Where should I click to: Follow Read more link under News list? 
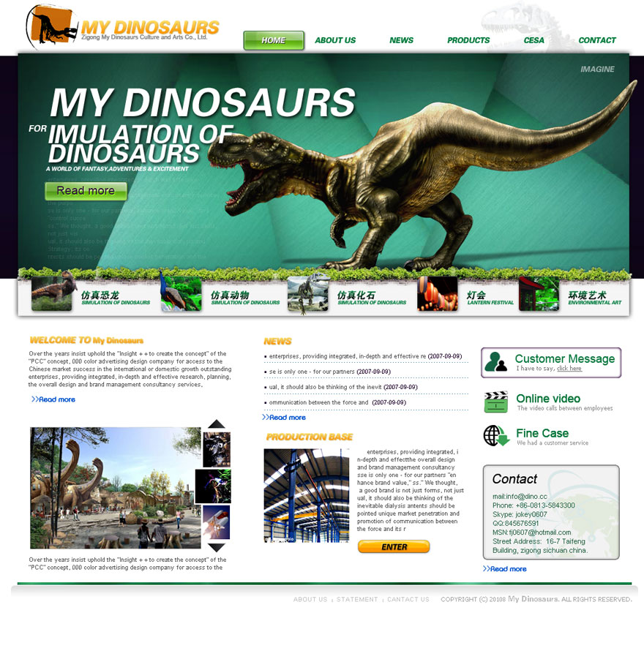[284, 418]
